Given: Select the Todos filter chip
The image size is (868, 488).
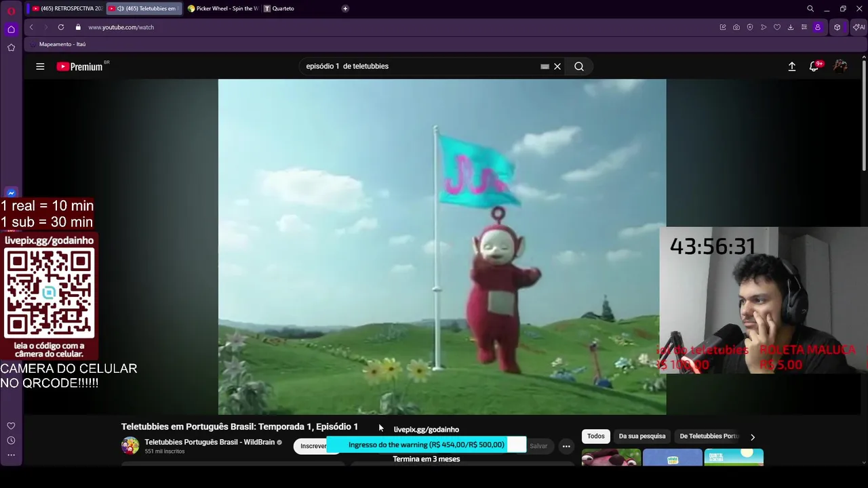Looking at the screenshot, I should (596, 436).
